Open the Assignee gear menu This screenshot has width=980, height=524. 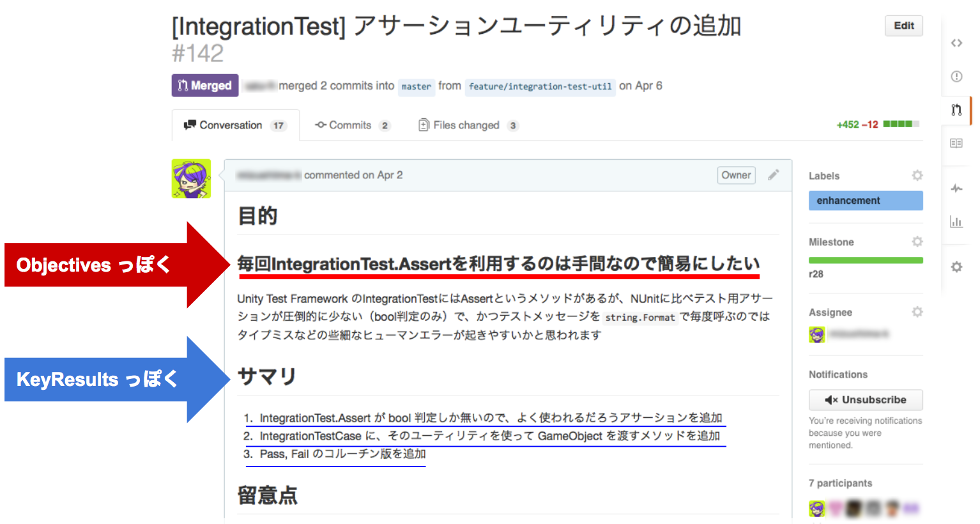pos(917,312)
